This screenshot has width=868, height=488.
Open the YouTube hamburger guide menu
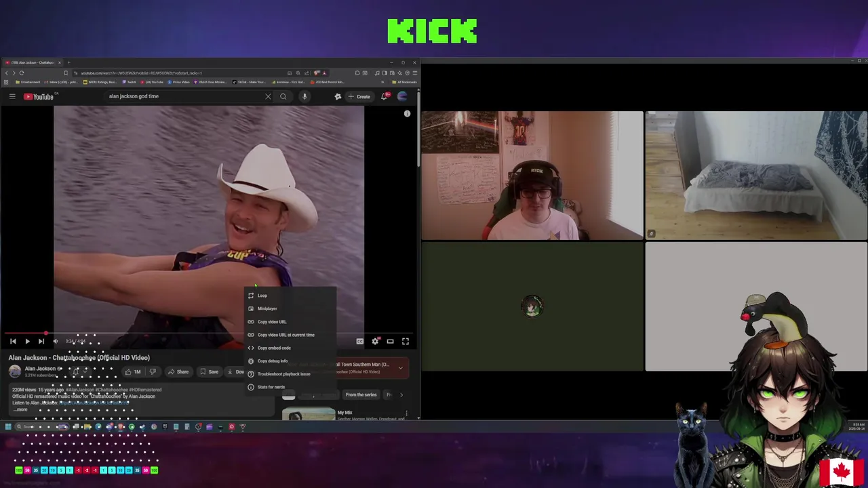tap(12, 96)
